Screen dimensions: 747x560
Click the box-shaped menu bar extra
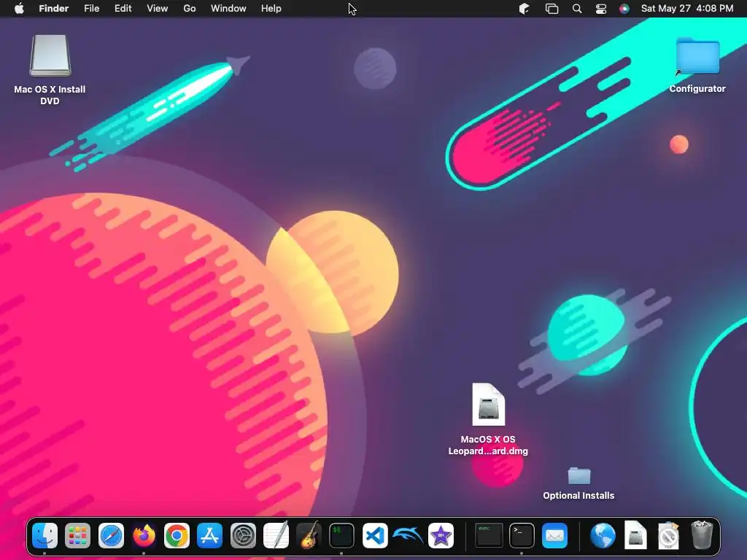524,9
